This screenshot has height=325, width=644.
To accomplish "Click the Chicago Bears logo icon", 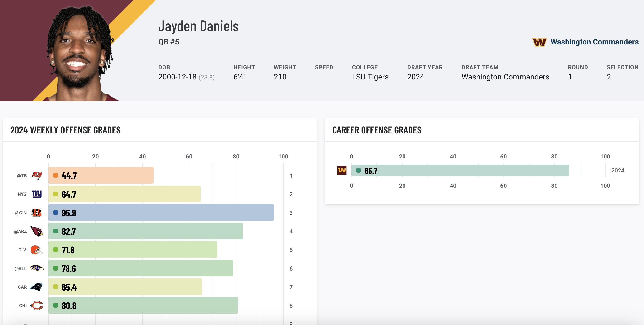I will click(x=37, y=305).
